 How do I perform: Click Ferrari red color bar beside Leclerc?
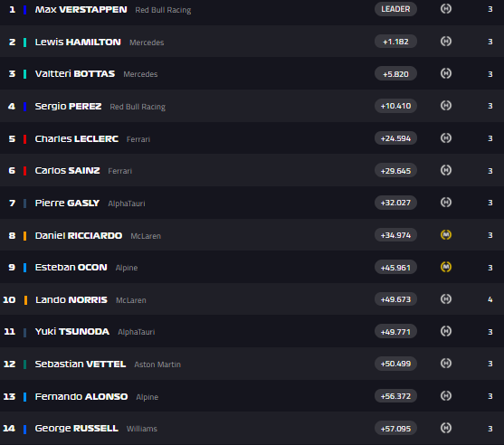(x=24, y=138)
